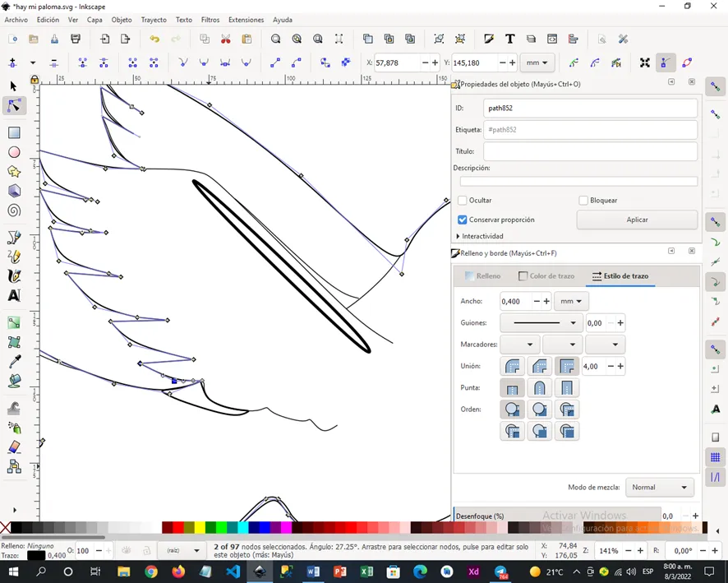The width and height of the screenshot is (728, 583).
Task: Choose the Ellipse circle tool
Action: tap(14, 152)
